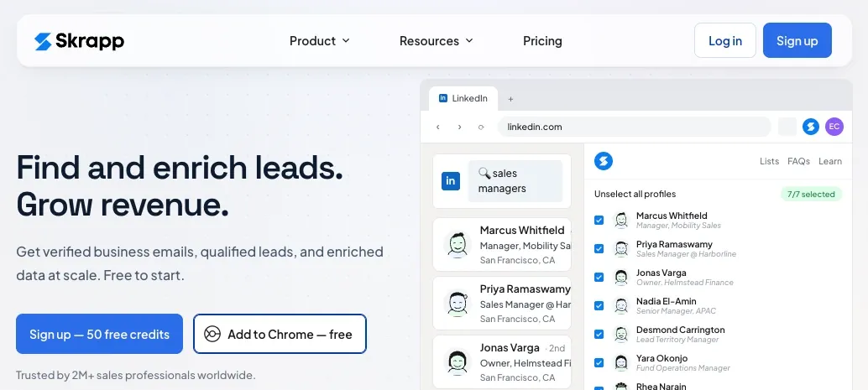Click 'Owner, Helmstead Finance' subtitle
Screen dimensions: 868x390
685,283
